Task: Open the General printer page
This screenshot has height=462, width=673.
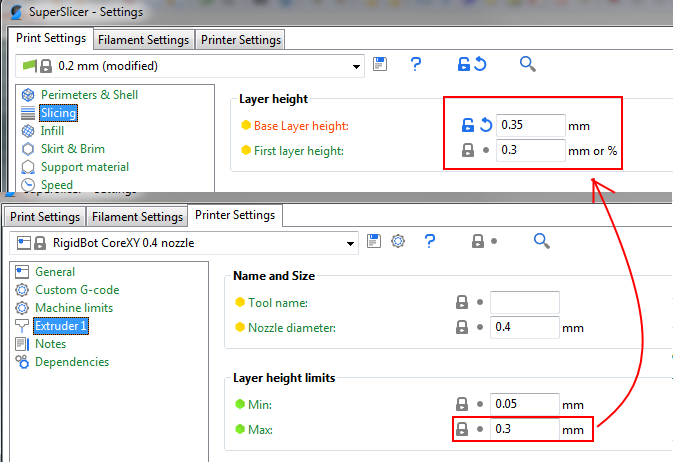Action: tap(55, 272)
